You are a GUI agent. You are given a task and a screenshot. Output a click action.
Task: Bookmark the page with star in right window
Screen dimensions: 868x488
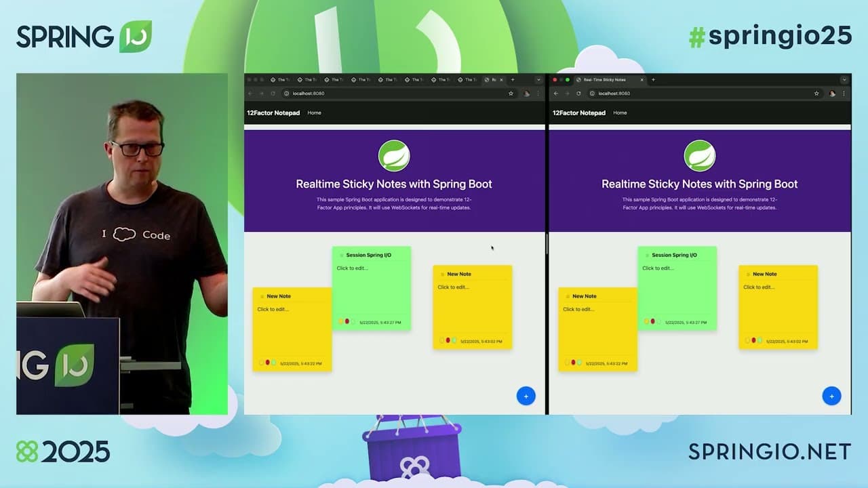[816, 94]
